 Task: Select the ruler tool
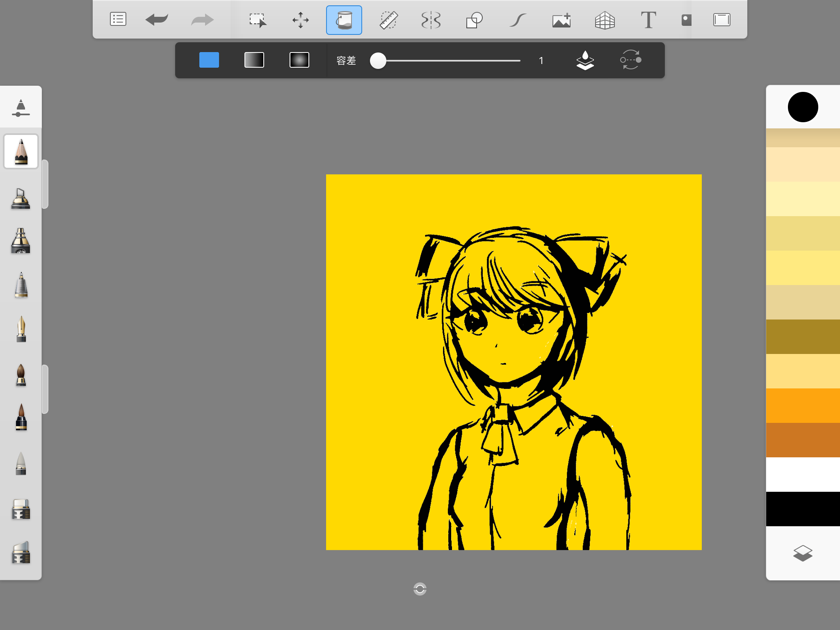pyautogui.click(x=388, y=19)
